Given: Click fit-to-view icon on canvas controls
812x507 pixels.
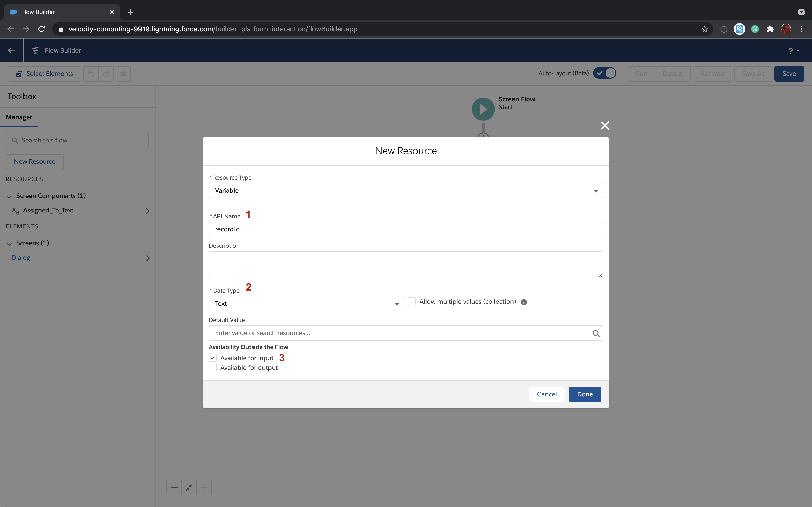Looking at the screenshot, I should click(189, 487).
